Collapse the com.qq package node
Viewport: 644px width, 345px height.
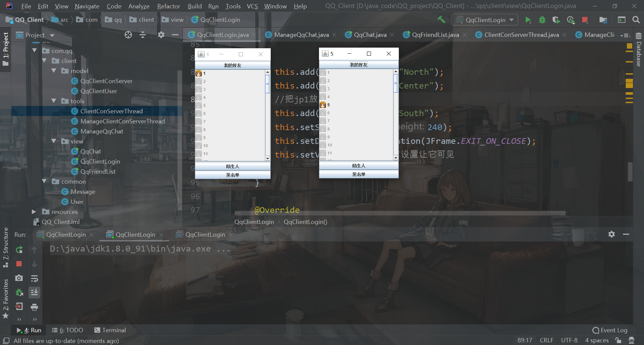[34, 51]
